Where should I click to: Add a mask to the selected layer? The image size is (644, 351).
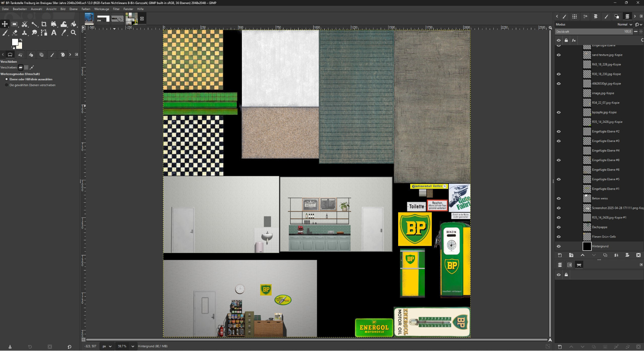tap(627, 255)
